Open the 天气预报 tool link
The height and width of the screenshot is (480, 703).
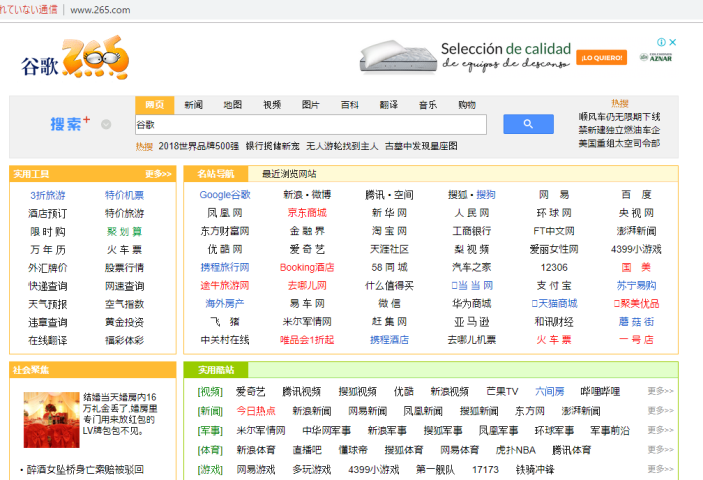(48, 304)
